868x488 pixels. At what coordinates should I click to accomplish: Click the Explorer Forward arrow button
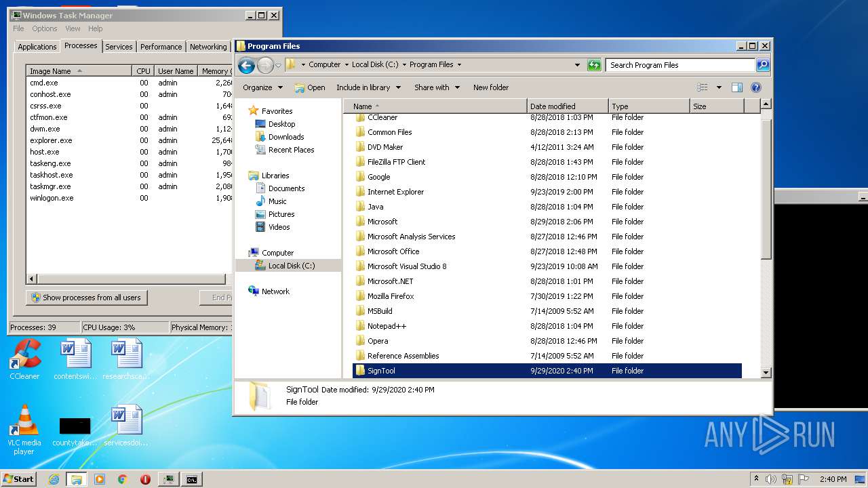point(265,65)
